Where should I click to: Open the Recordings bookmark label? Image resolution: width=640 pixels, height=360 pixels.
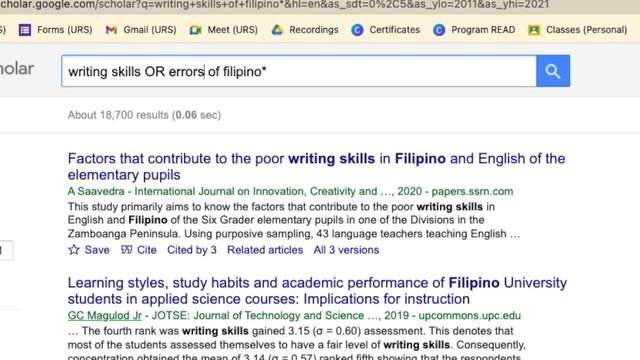pos(314,30)
